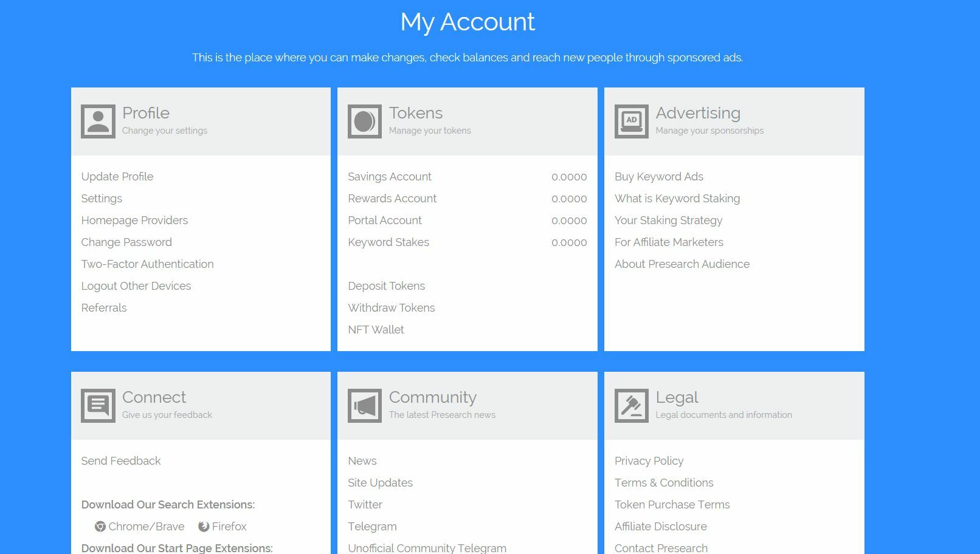Screen dimensions: 980x554
Task: Click Rewards Account balance 0.0000
Action: tap(569, 199)
